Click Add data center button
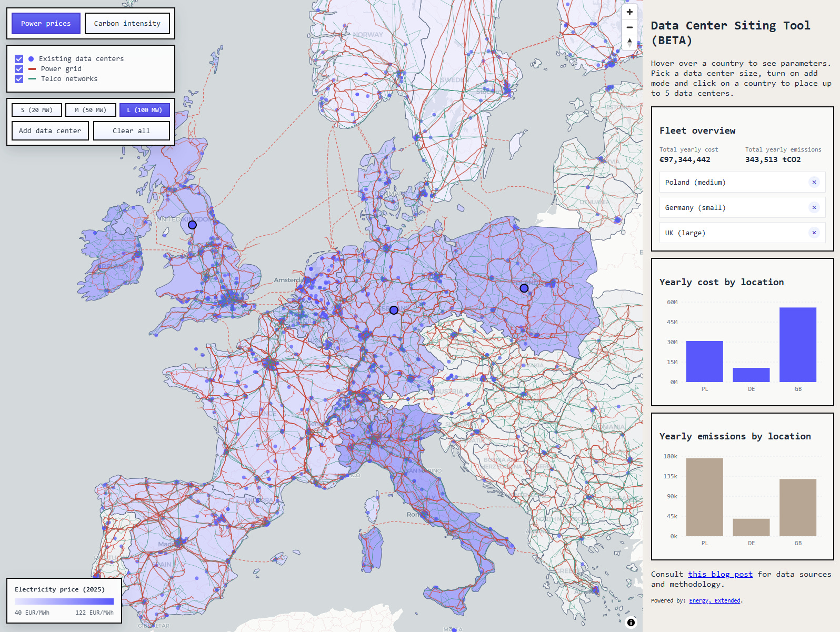This screenshot has height=632, width=840. 50,131
